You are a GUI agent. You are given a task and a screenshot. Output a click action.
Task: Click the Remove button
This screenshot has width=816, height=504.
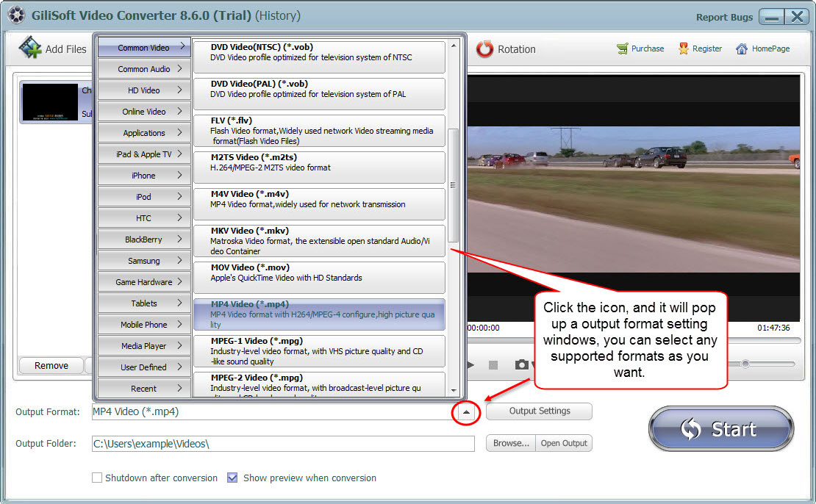[51, 366]
